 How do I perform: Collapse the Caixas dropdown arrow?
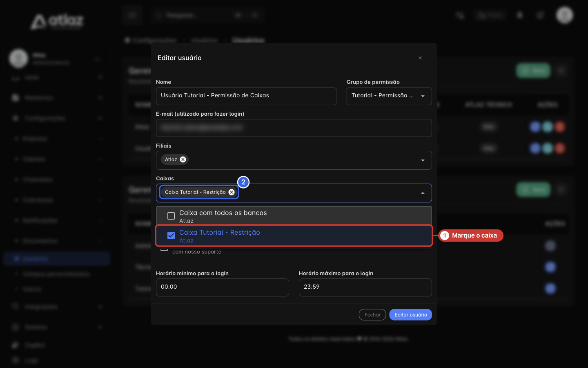(x=423, y=193)
